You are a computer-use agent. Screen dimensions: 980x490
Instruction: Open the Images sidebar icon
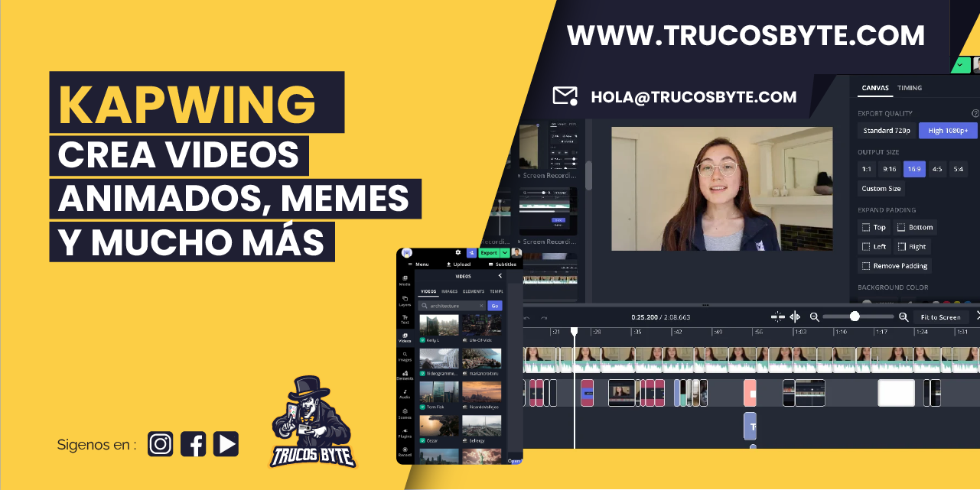pyautogui.click(x=405, y=356)
